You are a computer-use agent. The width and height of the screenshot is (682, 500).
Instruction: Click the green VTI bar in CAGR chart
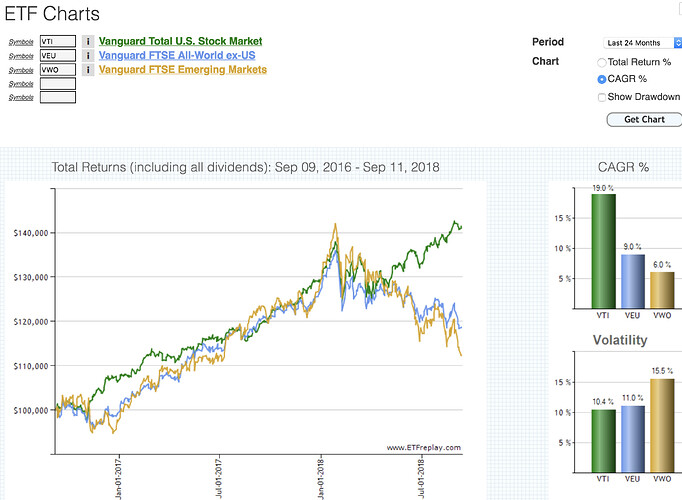tap(603, 251)
